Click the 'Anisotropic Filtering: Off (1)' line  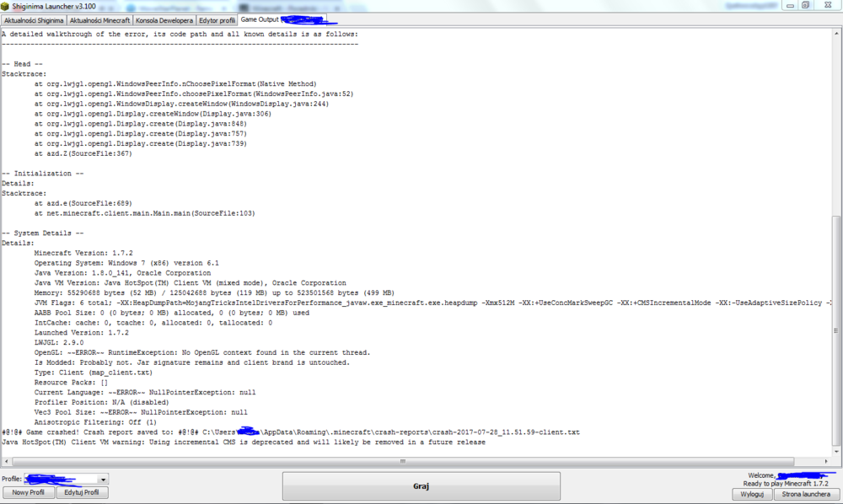[x=96, y=422]
